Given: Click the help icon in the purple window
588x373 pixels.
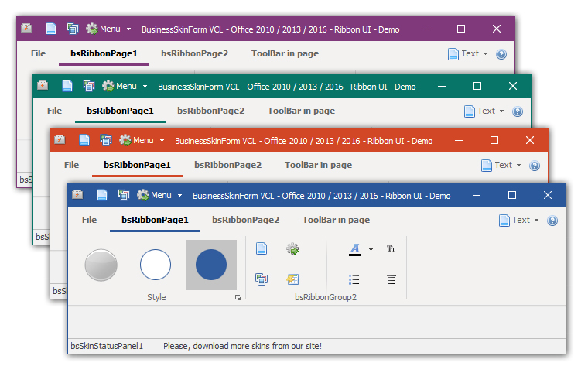Looking at the screenshot, I should (x=501, y=54).
